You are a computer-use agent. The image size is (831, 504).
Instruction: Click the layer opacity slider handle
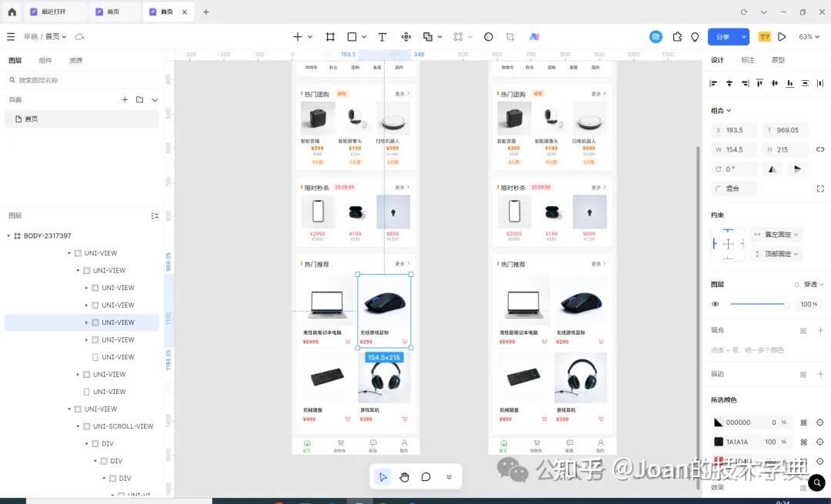click(x=787, y=305)
